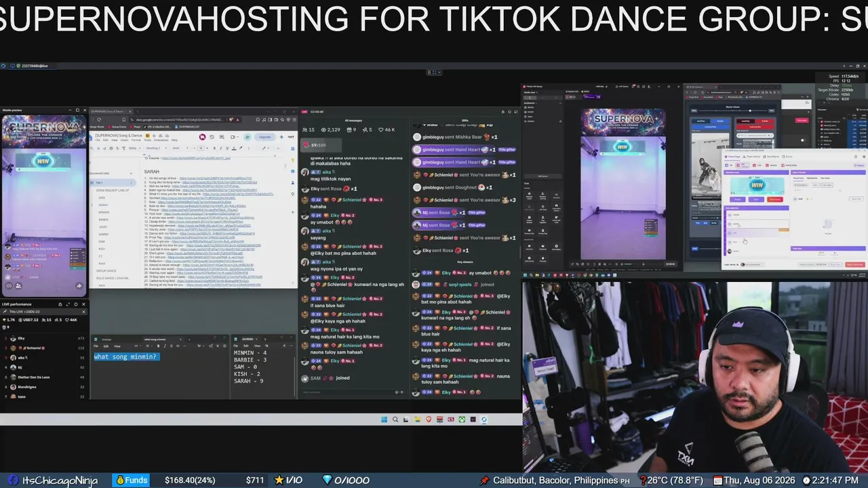Open Google Maps in Docs side panel
This screenshot has width=868, height=488.
click(x=293, y=194)
